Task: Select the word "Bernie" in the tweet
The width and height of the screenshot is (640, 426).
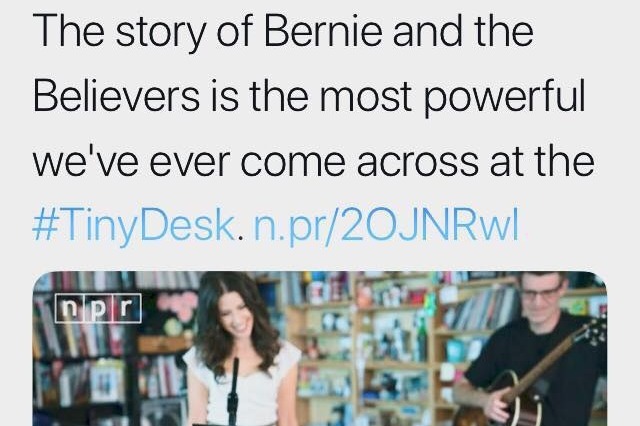Action: 323,31
